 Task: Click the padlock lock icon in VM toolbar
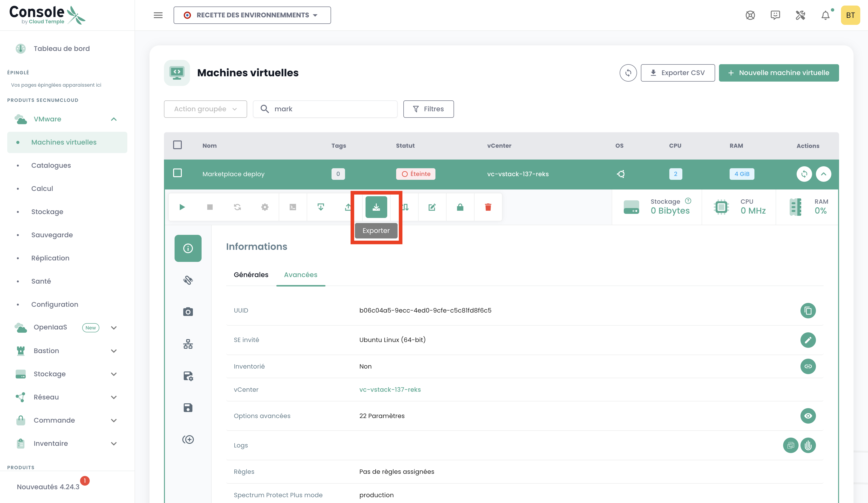pos(460,207)
